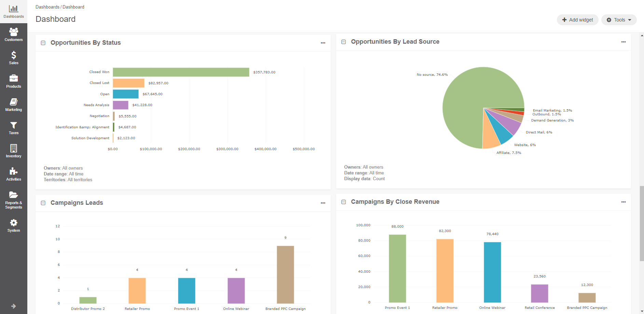644x314 pixels.
Task: Click the scrollbar down arrow
Action: click(x=642, y=311)
